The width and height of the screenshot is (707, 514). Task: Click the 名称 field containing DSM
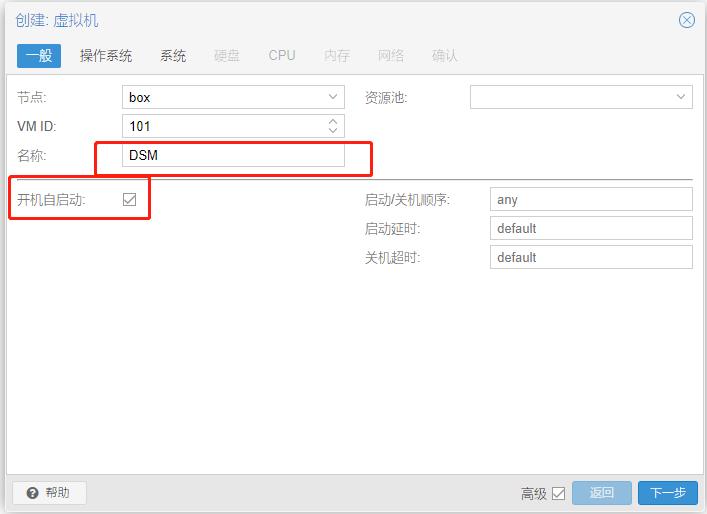233,155
